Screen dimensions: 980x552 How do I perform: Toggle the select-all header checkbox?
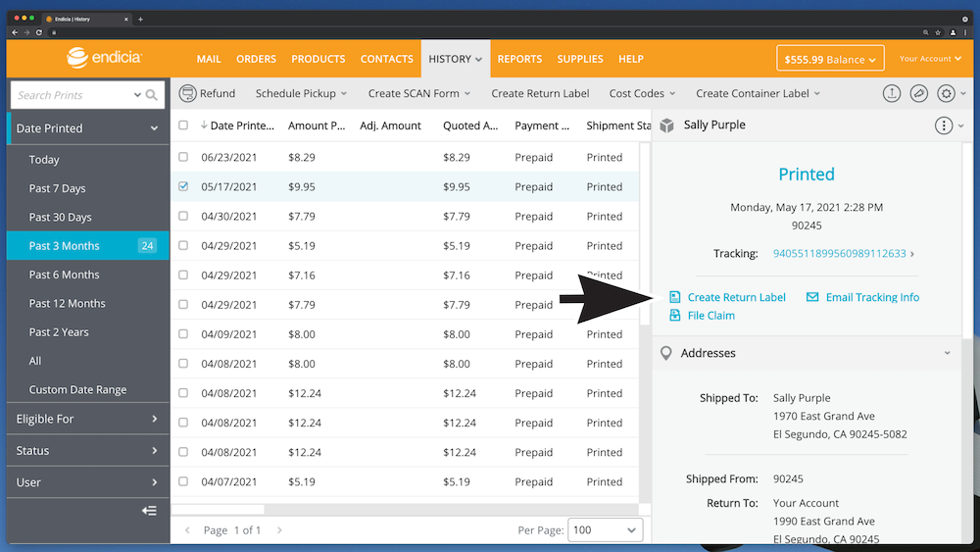[x=183, y=125]
